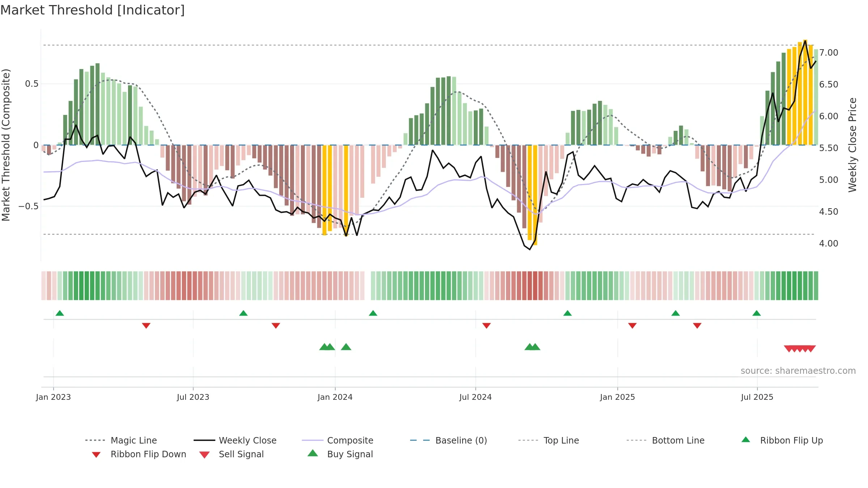868x488 pixels.
Task: Click the Ribbon Flip Up marker between Jul 2023 and Jan 2024
Action: coord(243,313)
